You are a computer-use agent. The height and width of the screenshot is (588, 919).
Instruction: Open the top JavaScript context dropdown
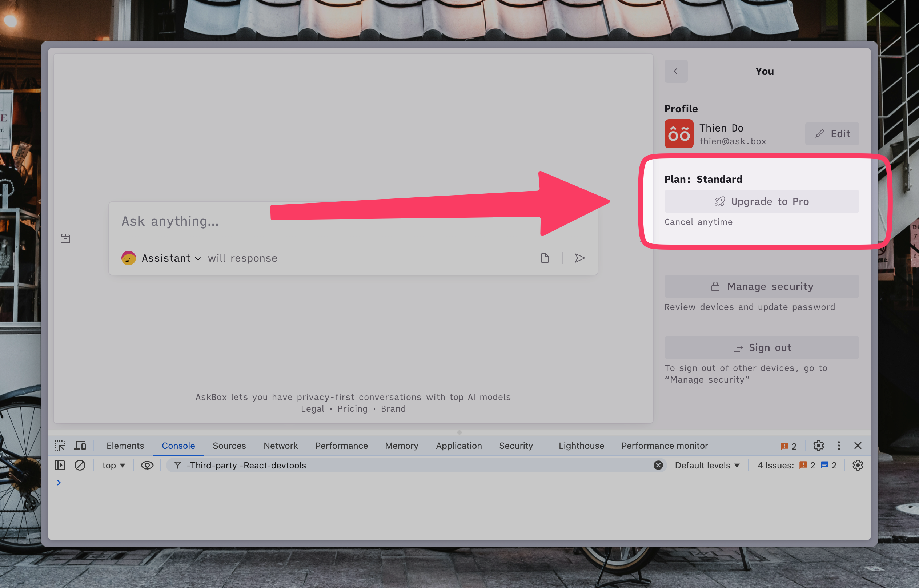pyautogui.click(x=114, y=465)
